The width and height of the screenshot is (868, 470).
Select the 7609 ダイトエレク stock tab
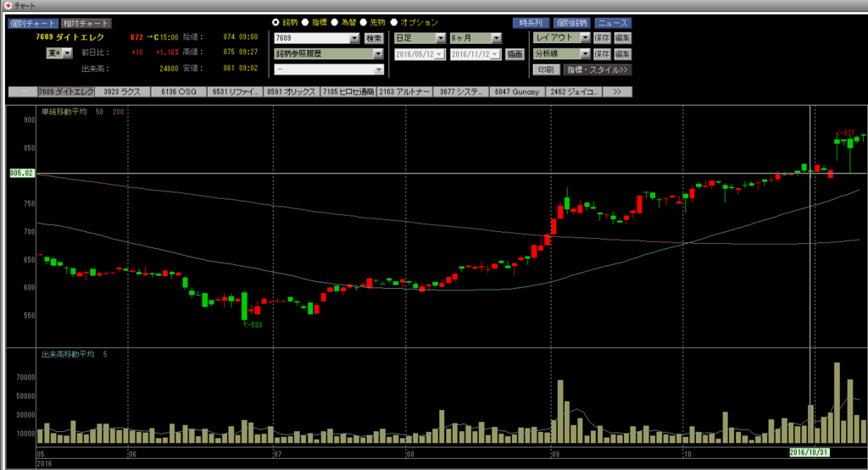tap(66, 91)
